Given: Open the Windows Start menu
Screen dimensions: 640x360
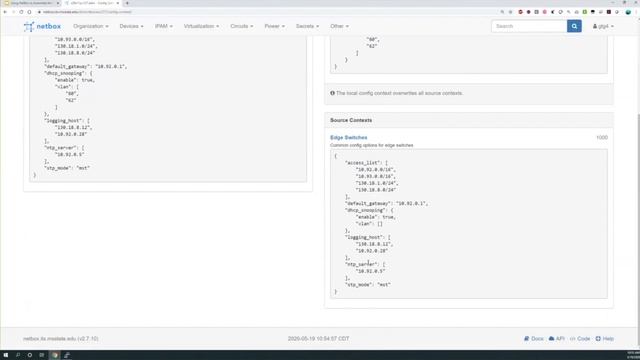Looking at the screenshot, I should pos(6,355).
